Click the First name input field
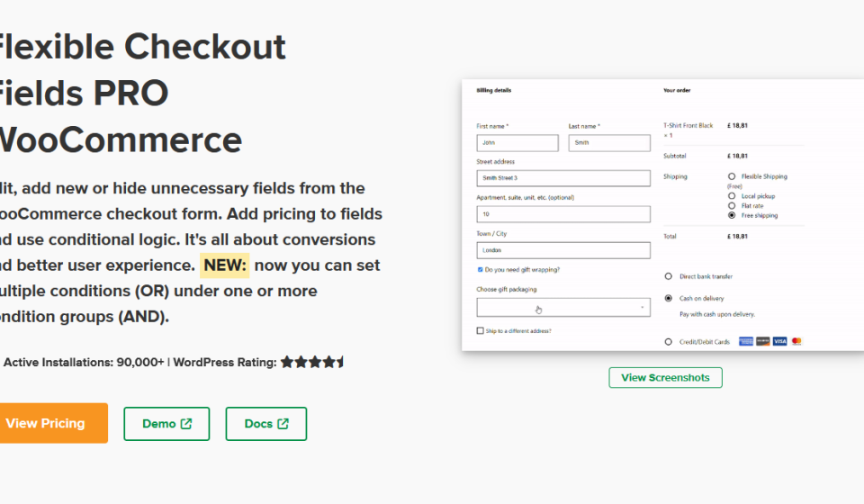 click(517, 143)
